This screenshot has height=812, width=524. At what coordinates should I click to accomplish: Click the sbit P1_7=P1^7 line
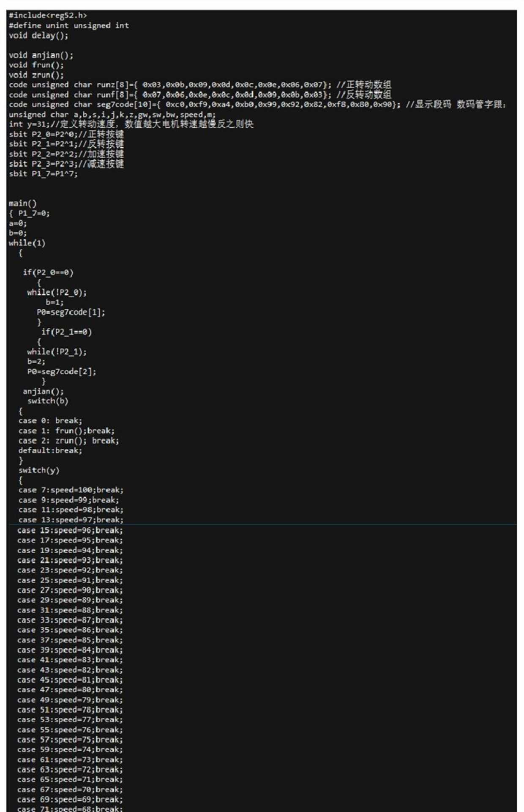tap(43, 174)
